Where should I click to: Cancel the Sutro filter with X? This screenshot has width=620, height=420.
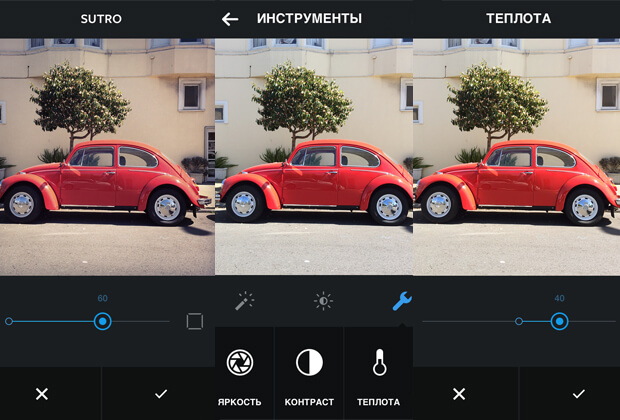coord(42,394)
